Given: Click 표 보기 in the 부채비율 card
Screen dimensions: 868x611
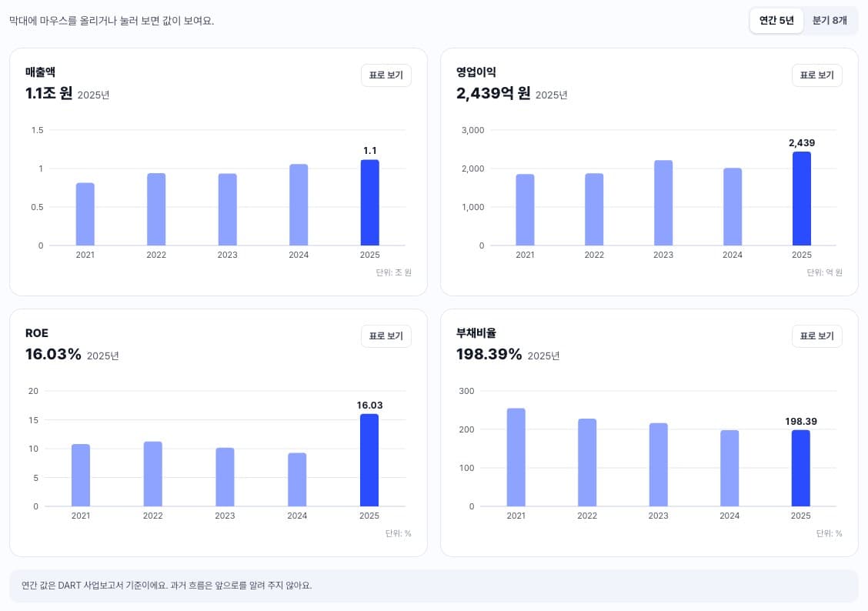Looking at the screenshot, I should click(x=816, y=336).
